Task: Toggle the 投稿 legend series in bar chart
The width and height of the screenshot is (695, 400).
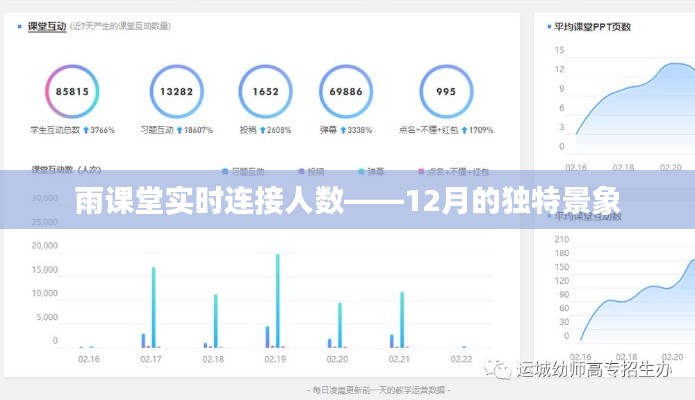Action: tap(312, 172)
